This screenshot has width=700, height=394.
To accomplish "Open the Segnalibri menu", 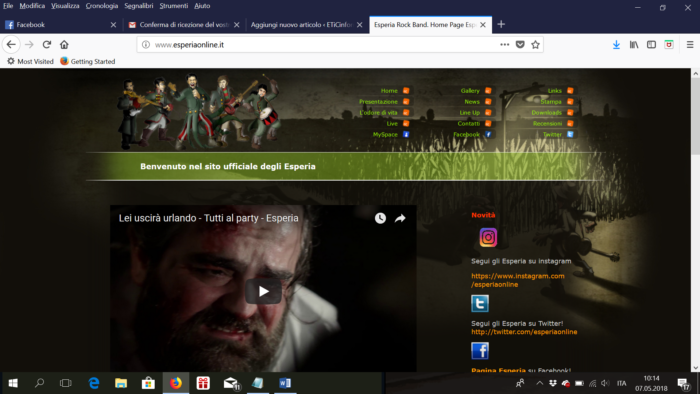I will click(x=138, y=6).
